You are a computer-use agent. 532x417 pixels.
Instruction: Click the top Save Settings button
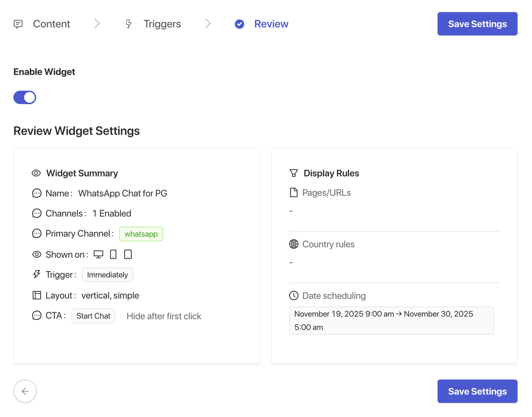pyautogui.click(x=477, y=24)
